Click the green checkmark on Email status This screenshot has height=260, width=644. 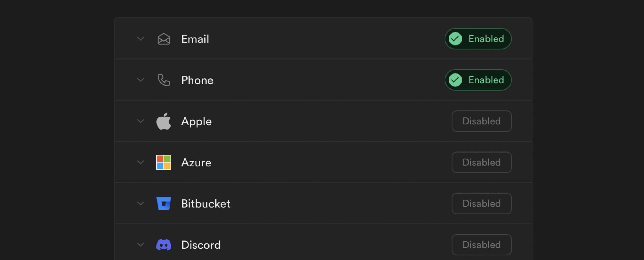click(455, 39)
